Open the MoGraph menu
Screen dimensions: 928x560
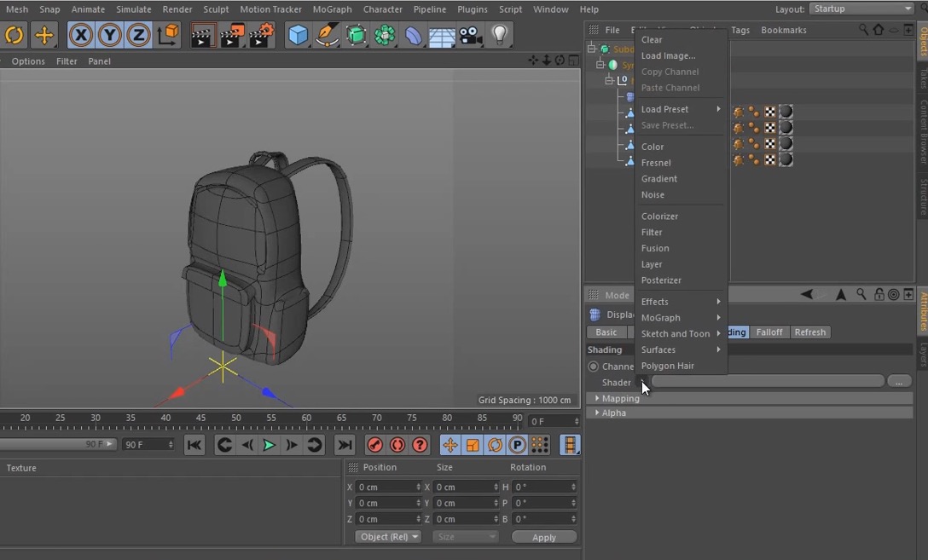point(332,9)
